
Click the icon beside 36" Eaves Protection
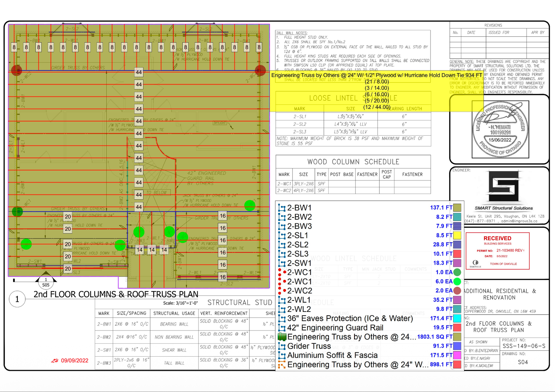point(282,318)
